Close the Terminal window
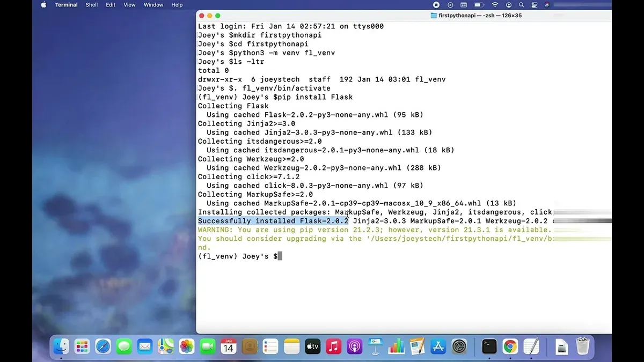644x362 pixels. point(202,16)
